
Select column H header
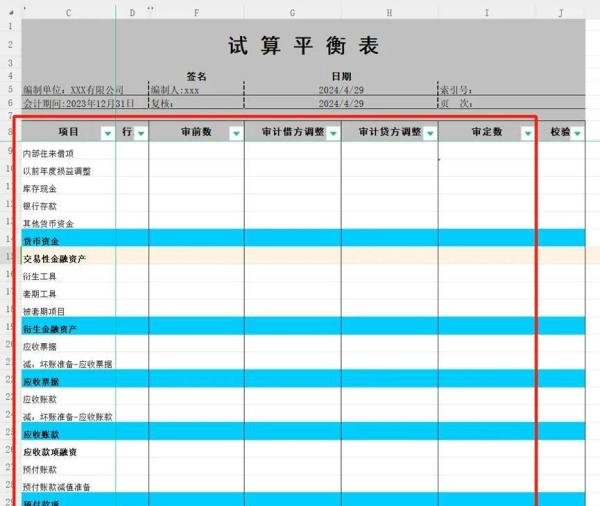(389, 13)
